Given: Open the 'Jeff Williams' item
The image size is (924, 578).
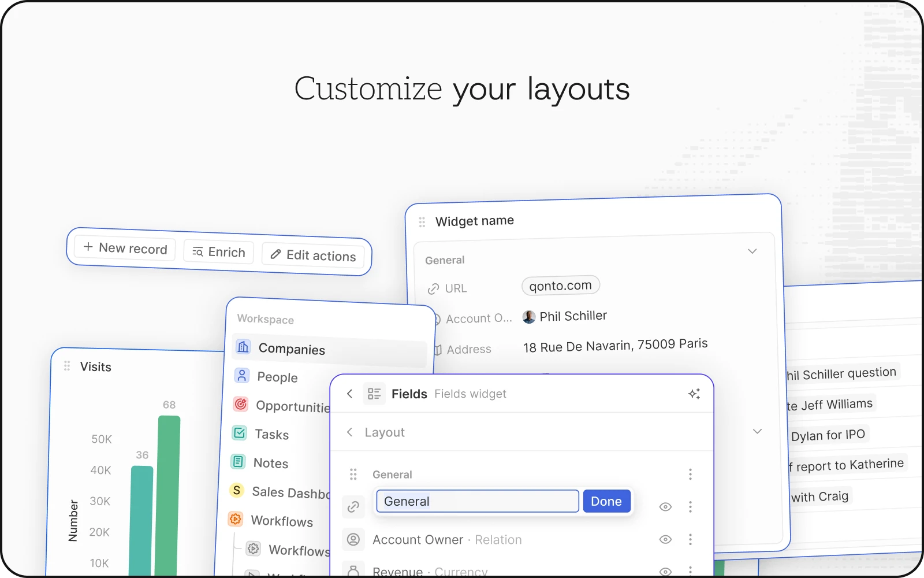Looking at the screenshot, I should point(830,404).
